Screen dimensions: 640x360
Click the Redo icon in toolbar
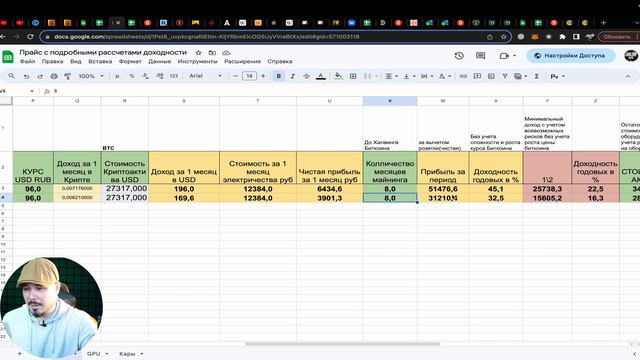40,76
